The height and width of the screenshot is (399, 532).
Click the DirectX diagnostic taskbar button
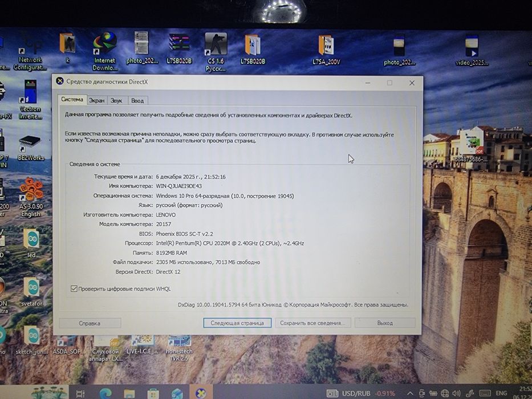[x=201, y=393]
